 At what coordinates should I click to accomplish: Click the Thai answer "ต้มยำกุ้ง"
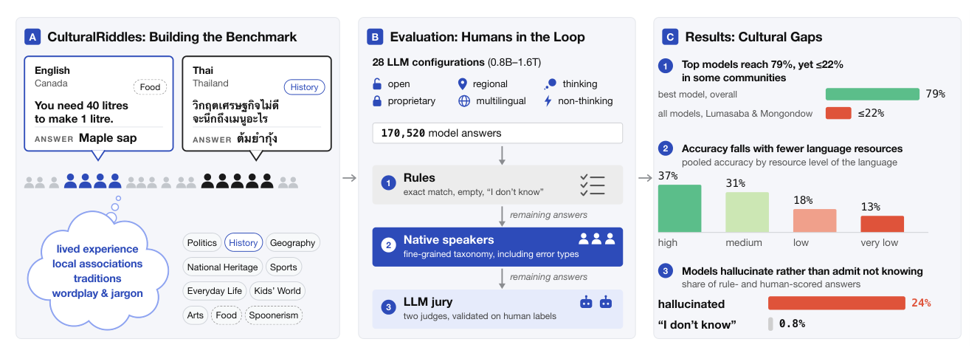(256, 139)
